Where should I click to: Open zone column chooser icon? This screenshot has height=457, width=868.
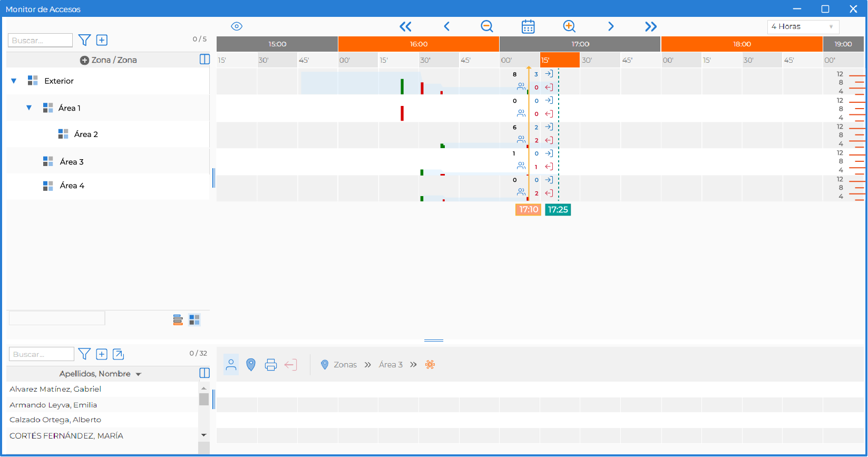coord(204,60)
